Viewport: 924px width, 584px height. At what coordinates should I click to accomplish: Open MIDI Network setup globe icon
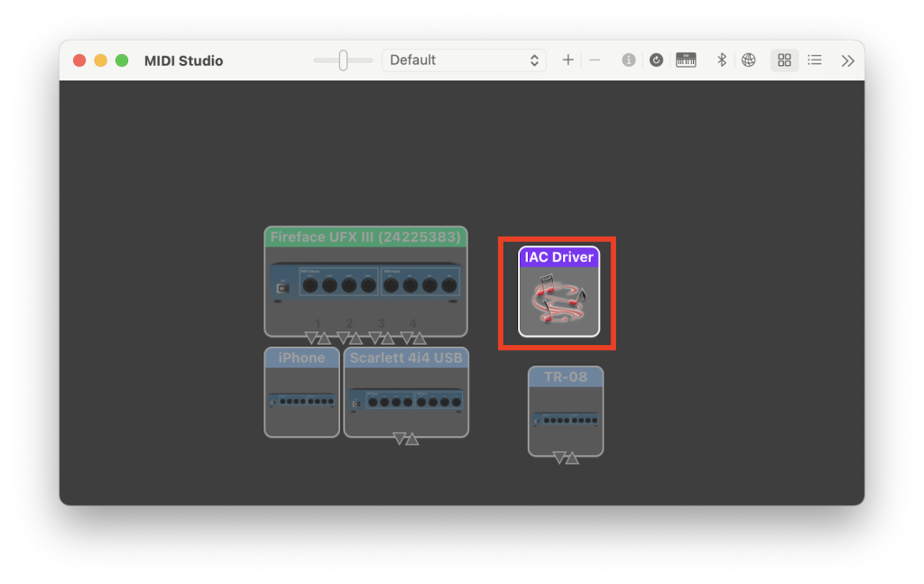pyautogui.click(x=748, y=60)
